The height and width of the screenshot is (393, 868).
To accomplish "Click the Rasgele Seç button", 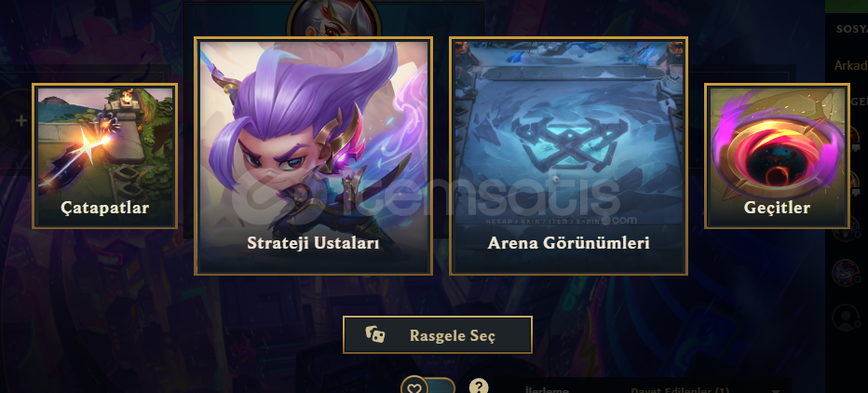I will (438, 335).
